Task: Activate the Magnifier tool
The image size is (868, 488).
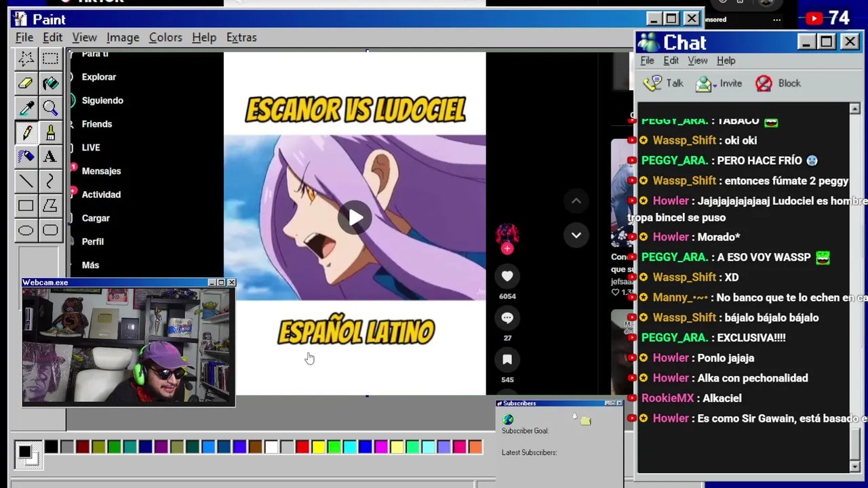Action: click(x=50, y=108)
